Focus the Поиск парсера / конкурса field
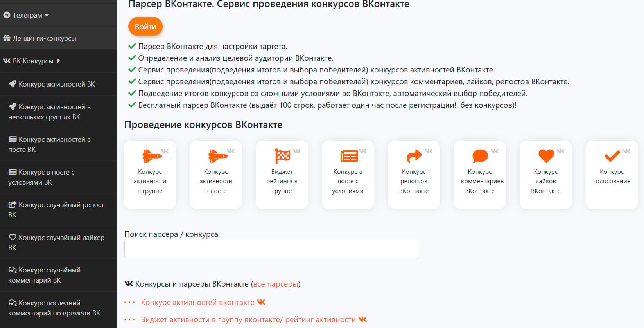Screen dimensions: 644x328 (272, 249)
